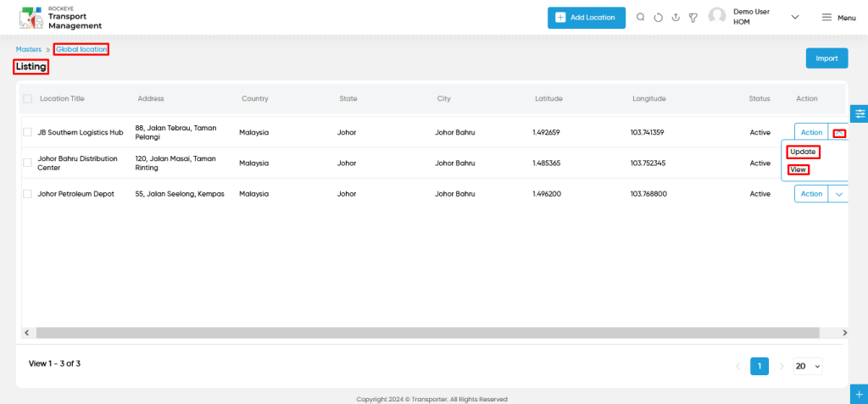Viewport: 868px width, 404px height.
Task: Click latitude value 1.485365
Action: coord(546,163)
